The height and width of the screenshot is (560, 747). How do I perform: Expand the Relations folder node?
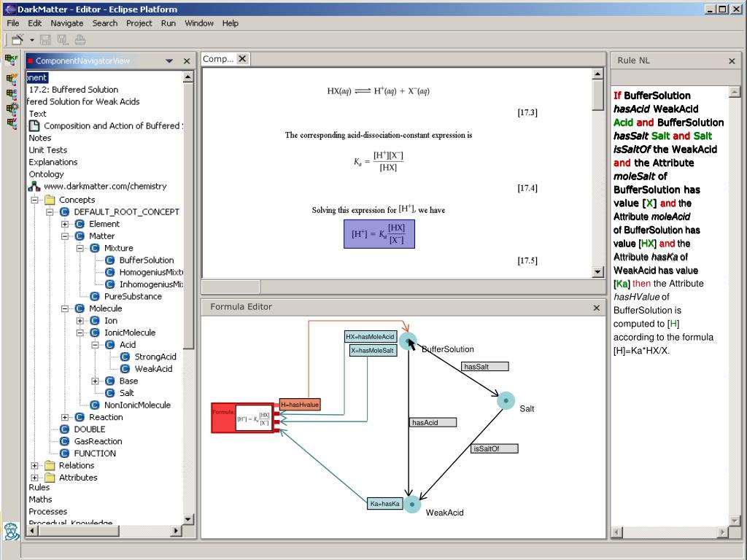tap(35, 465)
